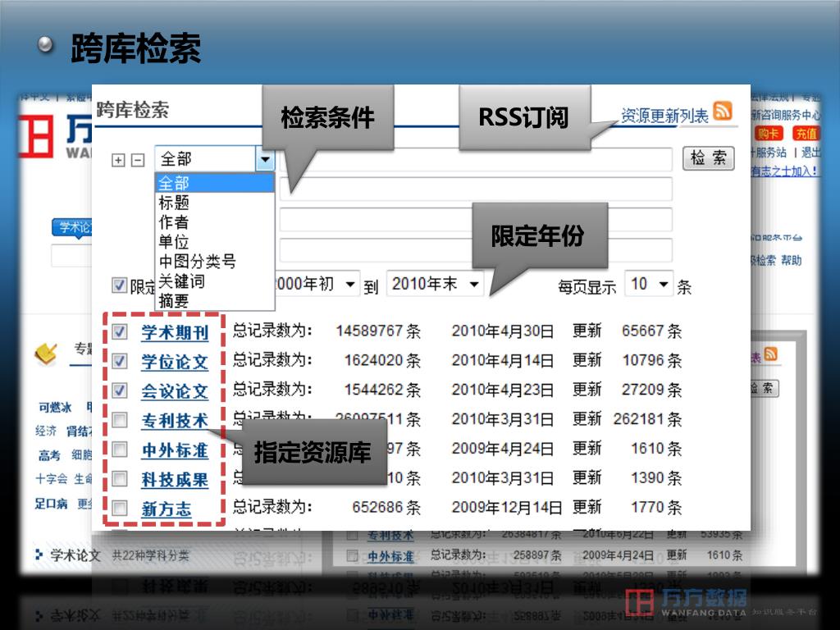Click the plus add-row icon
This screenshot has height=630, width=840.
(x=118, y=160)
